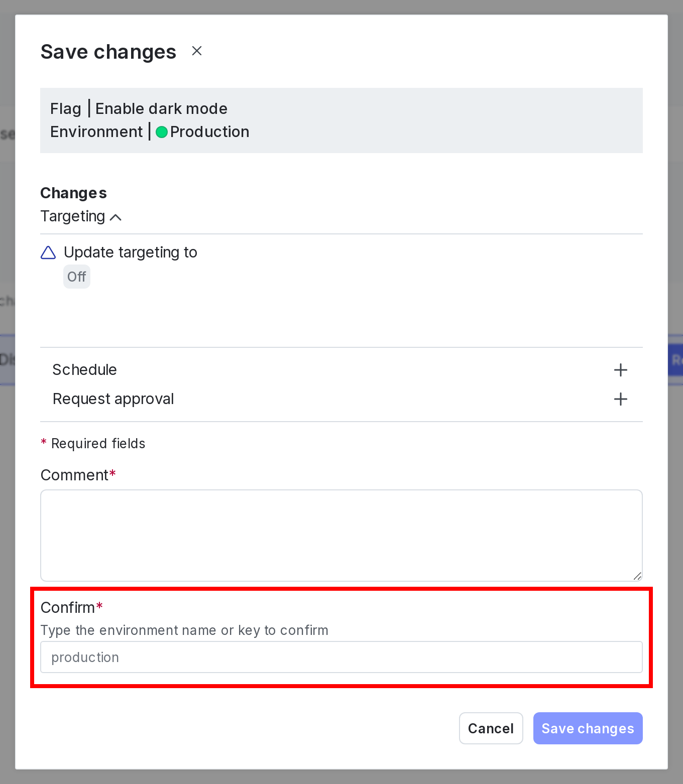
Task: Click the X to close Save changes dialog
Action: click(x=196, y=51)
